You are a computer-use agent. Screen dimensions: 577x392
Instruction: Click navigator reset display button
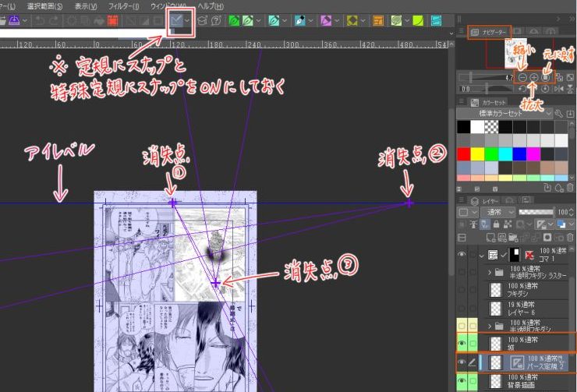coord(546,78)
